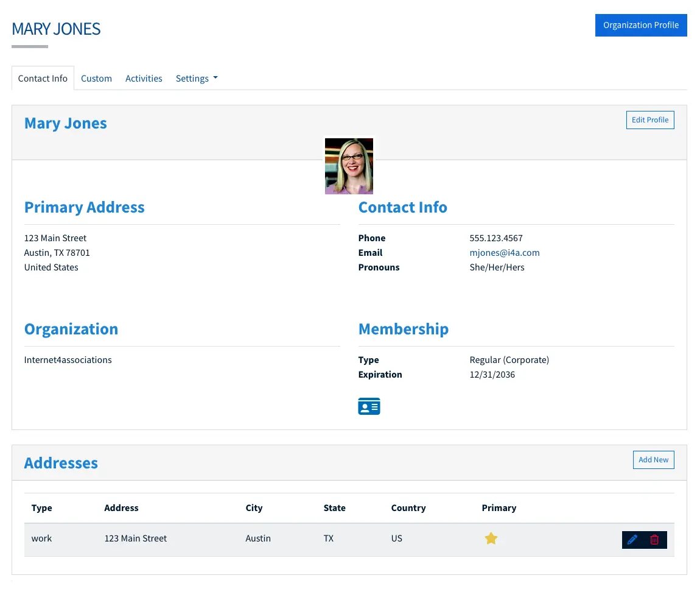This screenshot has width=700, height=589.
Task: Click the Internet4associations organization name
Action: pos(68,359)
